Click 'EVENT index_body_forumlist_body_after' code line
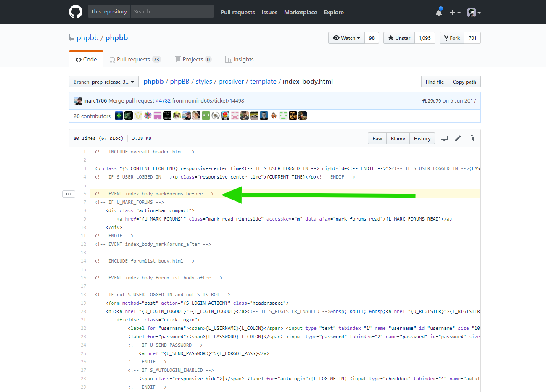 [x=158, y=278]
